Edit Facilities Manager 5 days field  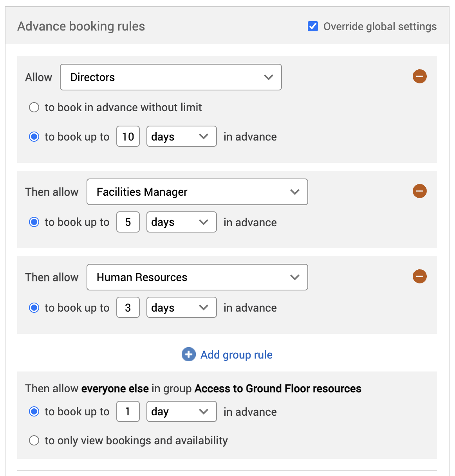pos(128,222)
